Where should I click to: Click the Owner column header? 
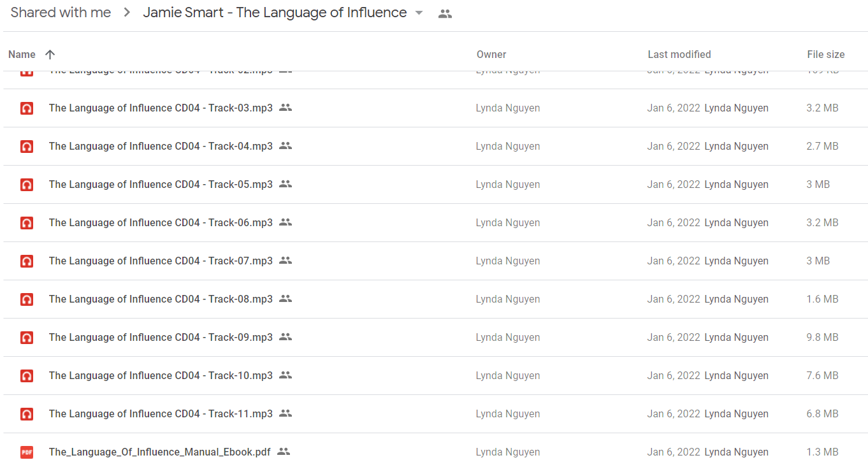coord(491,54)
